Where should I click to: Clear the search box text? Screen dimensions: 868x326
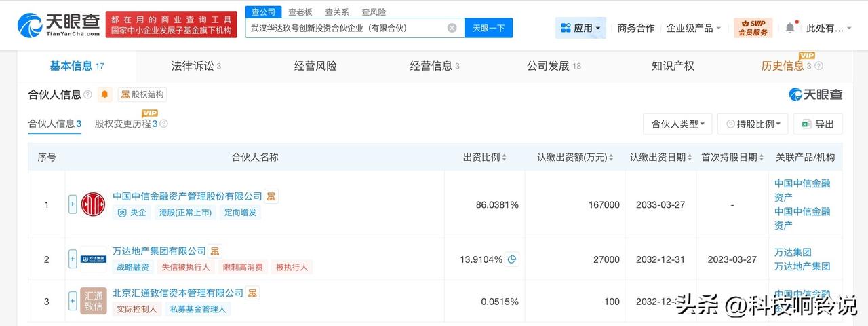click(x=452, y=28)
